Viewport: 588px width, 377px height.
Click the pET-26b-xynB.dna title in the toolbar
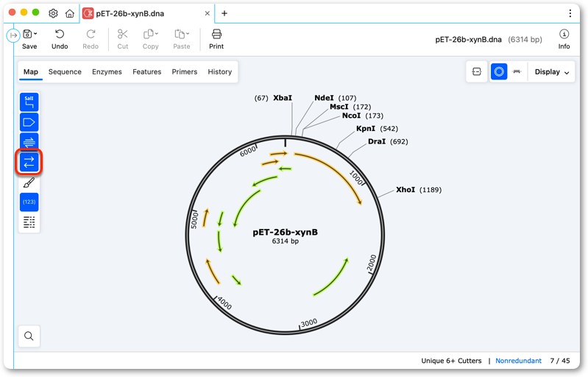coord(468,39)
